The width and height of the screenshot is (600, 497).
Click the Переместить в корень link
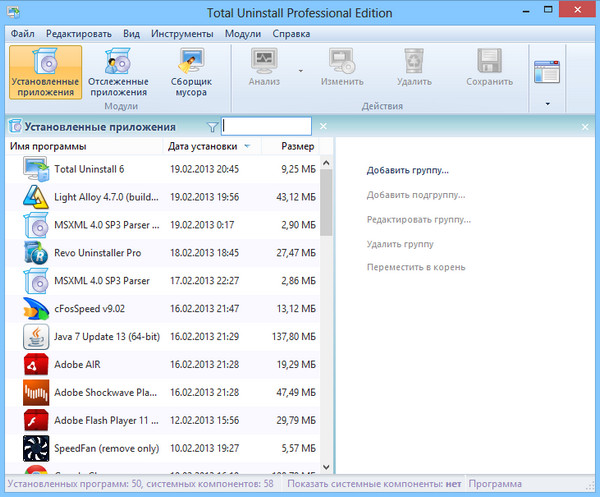(x=416, y=267)
